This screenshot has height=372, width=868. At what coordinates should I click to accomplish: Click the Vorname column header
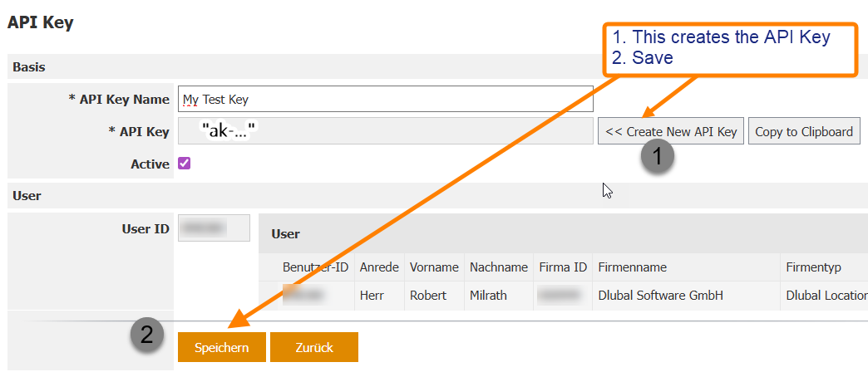coord(434,267)
